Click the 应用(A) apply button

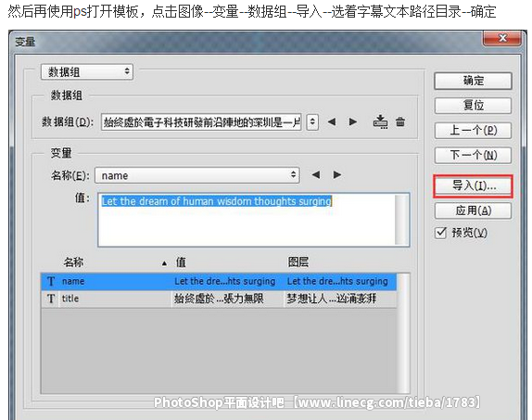(x=473, y=210)
